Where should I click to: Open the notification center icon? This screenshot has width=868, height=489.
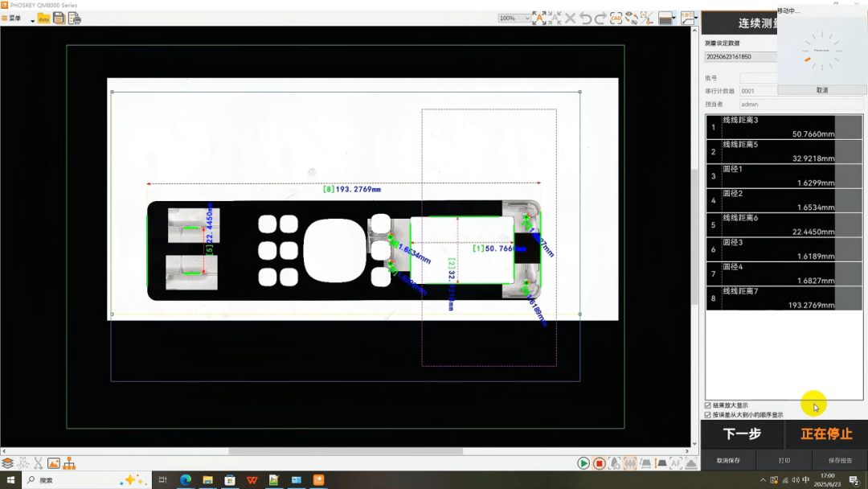click(854, 480)
